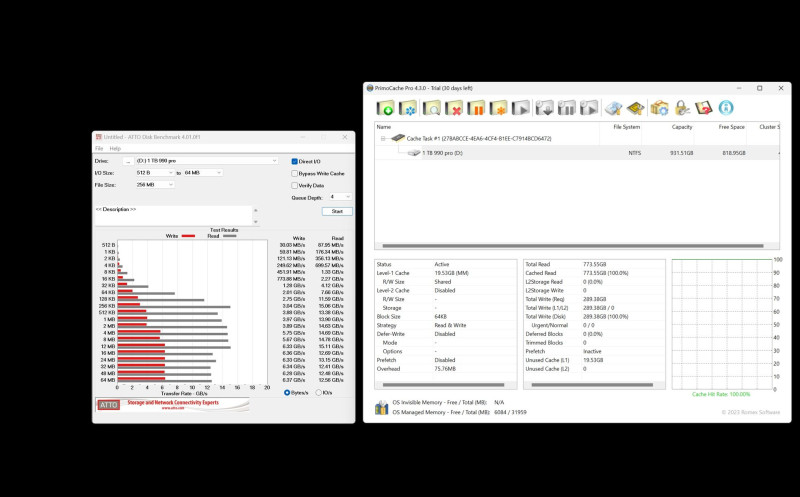Click the red Write legend swatch

188,236
